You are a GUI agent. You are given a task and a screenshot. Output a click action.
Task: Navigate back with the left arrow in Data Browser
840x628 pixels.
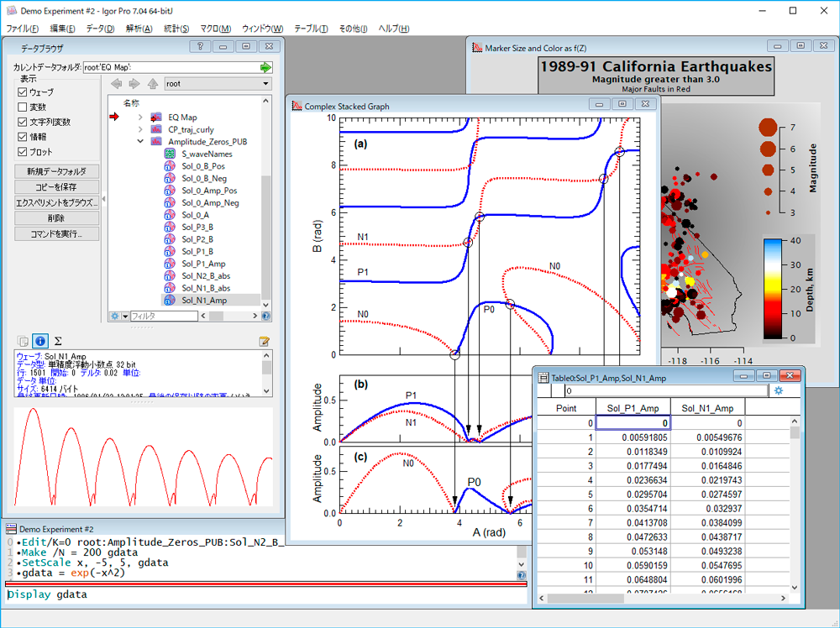click(x=116, y=83)
